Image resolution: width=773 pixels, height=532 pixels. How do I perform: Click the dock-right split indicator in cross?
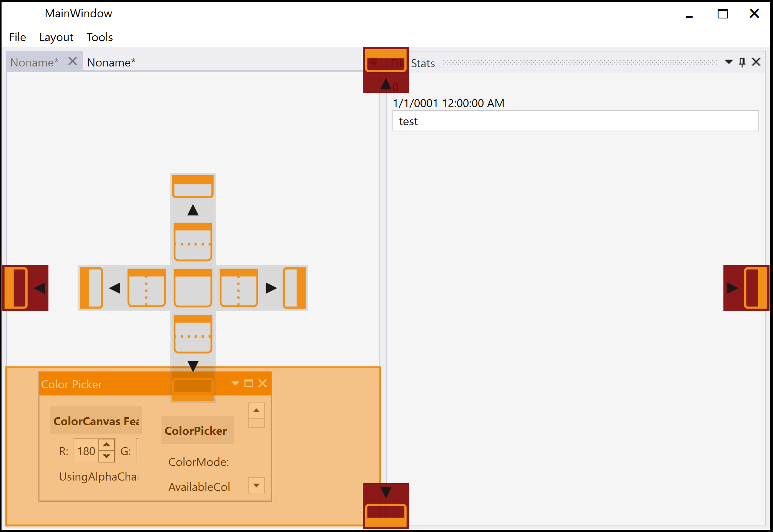click(239, 288)
